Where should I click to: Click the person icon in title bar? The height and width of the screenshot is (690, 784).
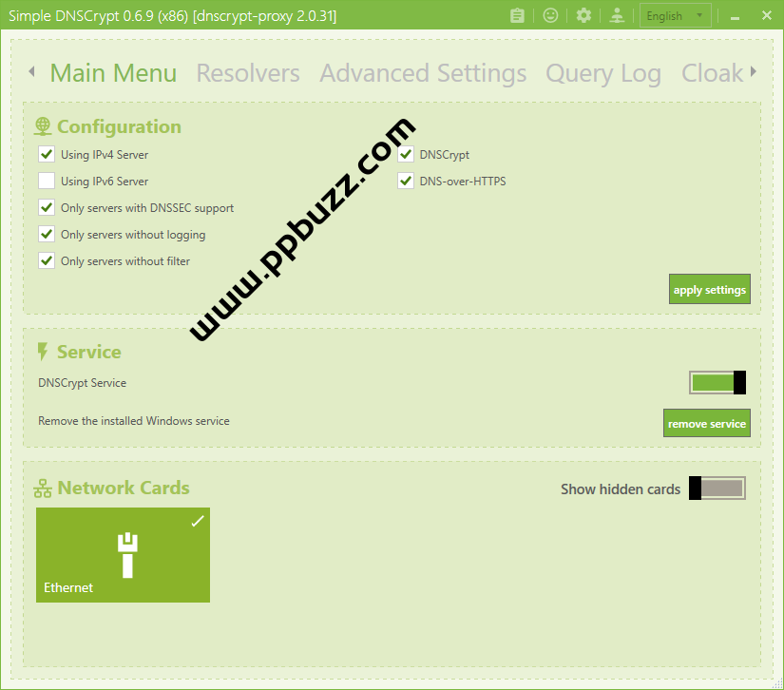(617, 15)
